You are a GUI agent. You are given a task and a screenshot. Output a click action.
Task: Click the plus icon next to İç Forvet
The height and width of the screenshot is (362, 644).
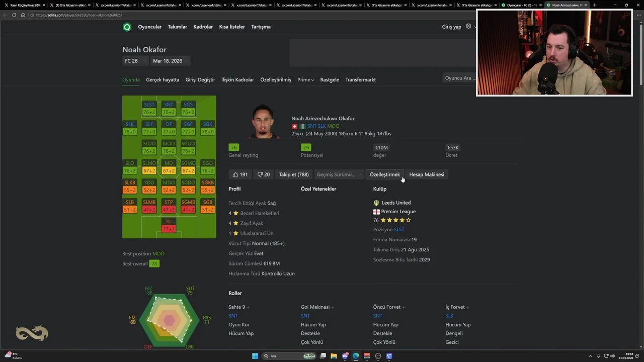pos(468,307)
